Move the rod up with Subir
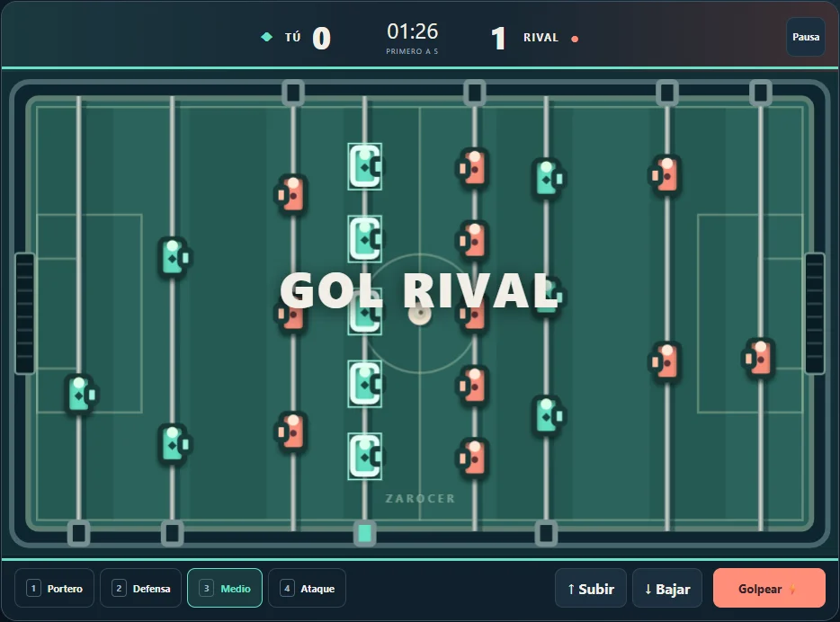 tap(591, 588)
